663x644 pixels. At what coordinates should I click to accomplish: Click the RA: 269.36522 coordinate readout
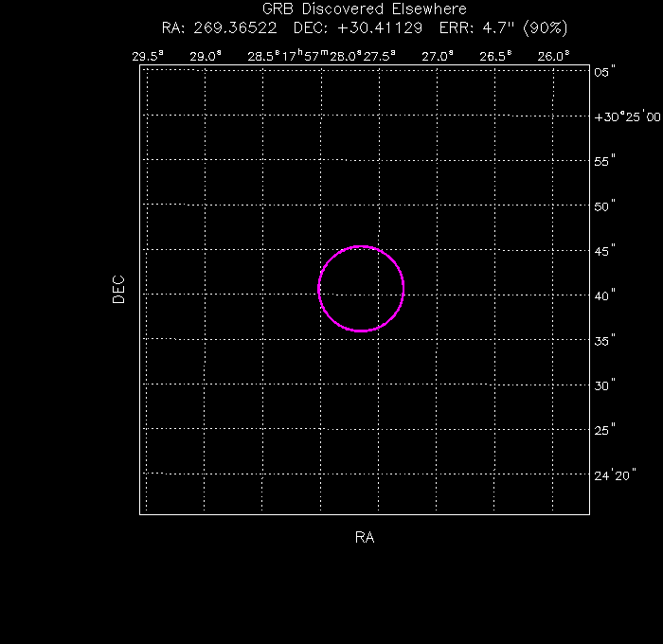tap(220, 27)
